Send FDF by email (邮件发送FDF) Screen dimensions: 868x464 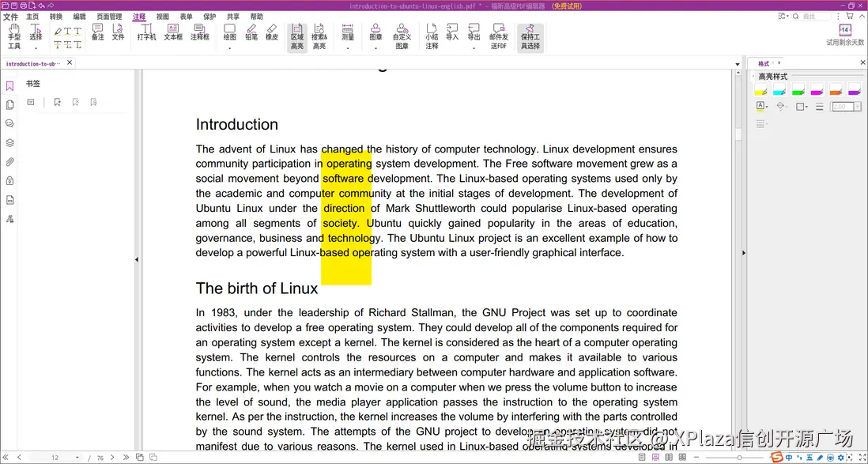[x=499, y=37]
